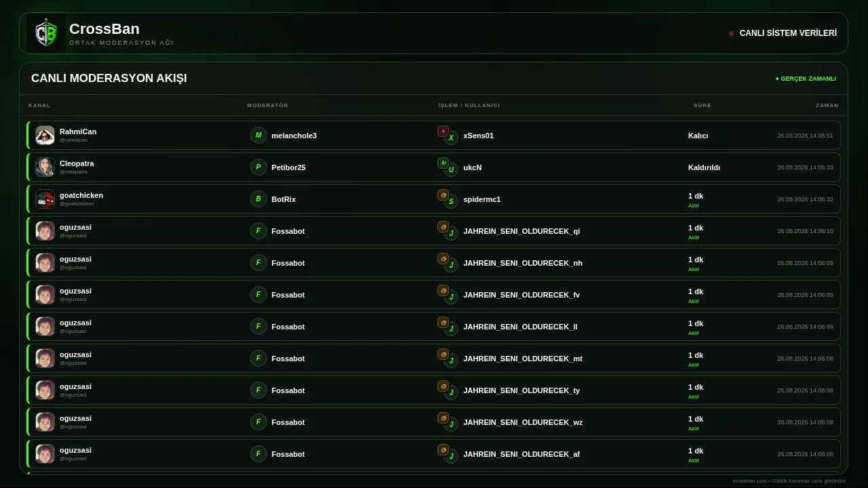Click timeout clock icon beside spidermc1
This screenshot has width=868, height=488.
443,195
